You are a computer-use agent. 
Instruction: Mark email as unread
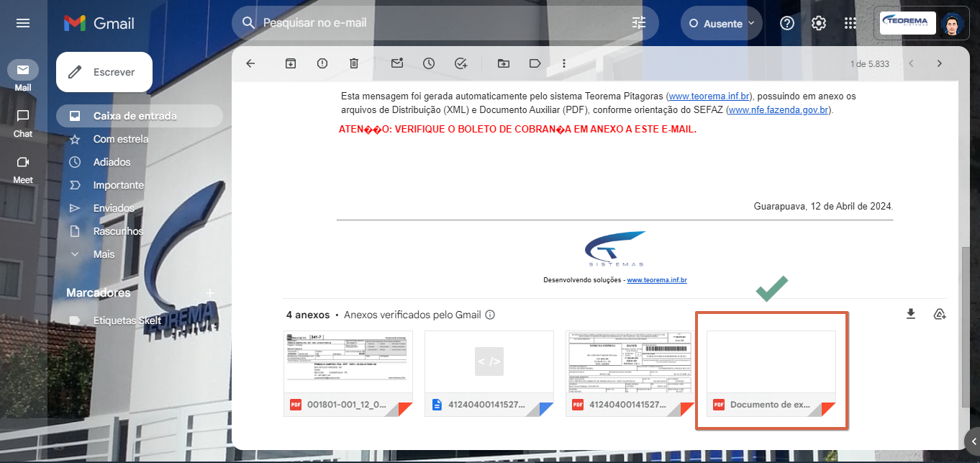tap(397, 63)
